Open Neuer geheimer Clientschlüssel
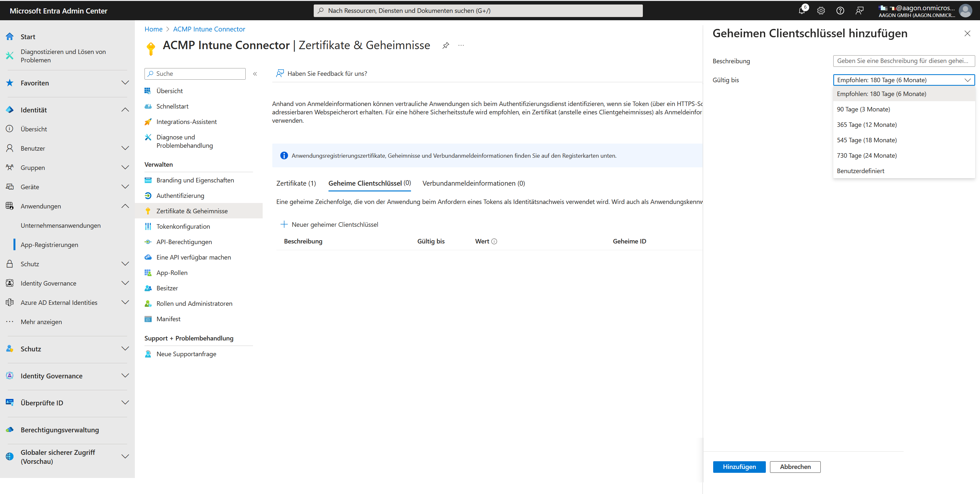The height and width of the screenshot is (494, 980). click(329, 224)
